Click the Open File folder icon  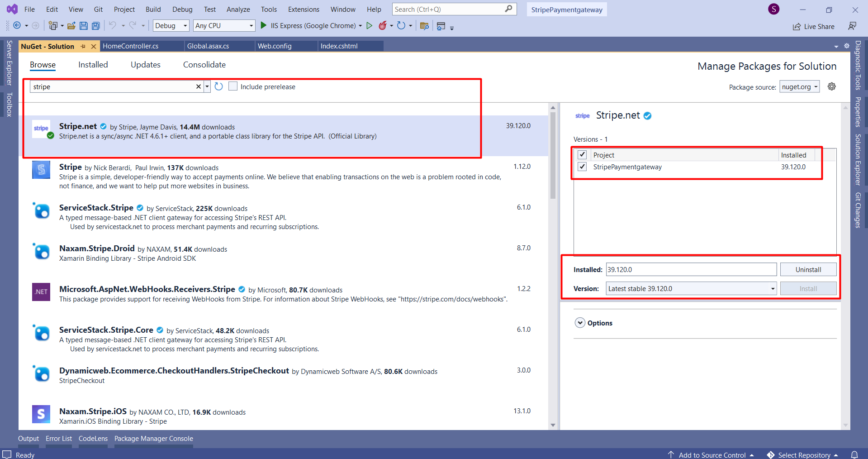click(x=71, y=26)
